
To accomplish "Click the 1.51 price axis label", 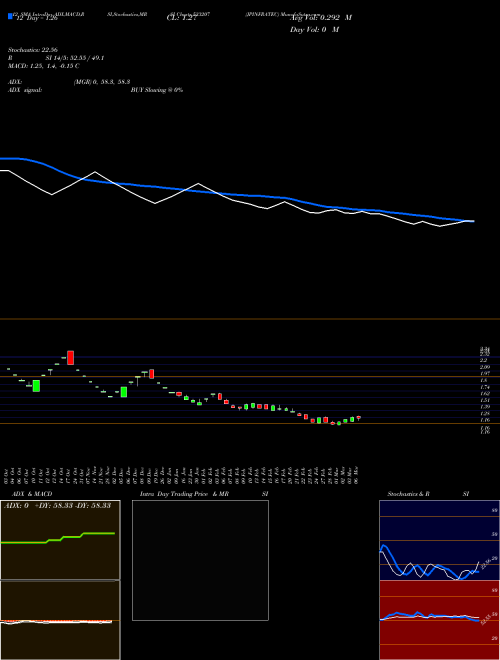I will pyautogui.click(x=485, y=400).
